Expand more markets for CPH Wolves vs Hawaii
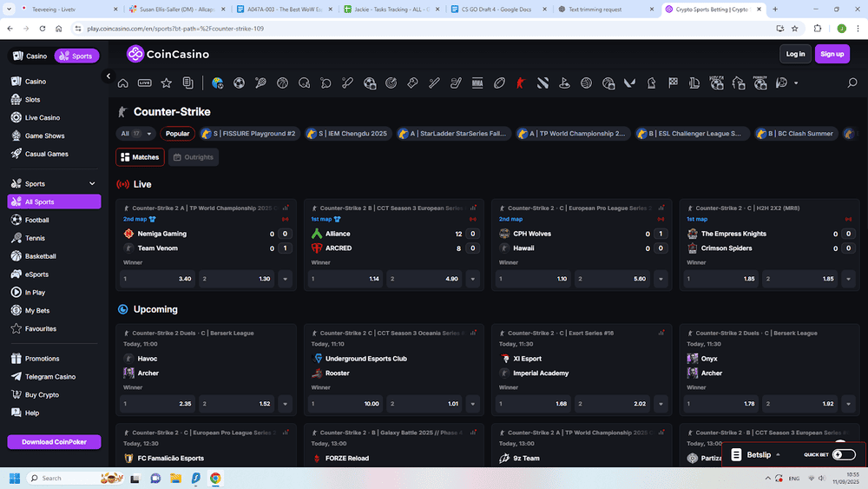Image resolution: width=868 pixels, height=489 pixels. (x=661, y=279)
